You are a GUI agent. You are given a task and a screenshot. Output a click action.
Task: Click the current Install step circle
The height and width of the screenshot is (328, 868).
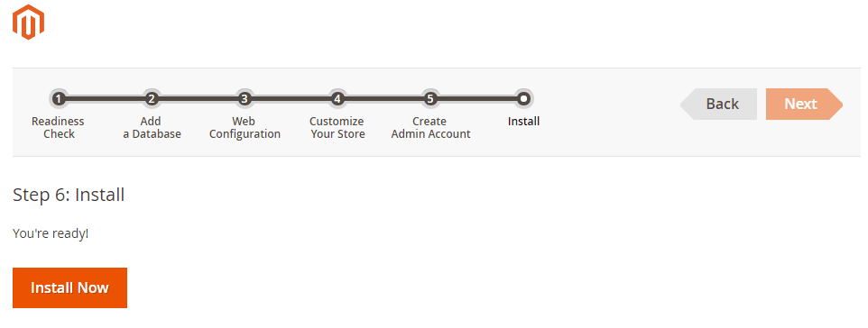pyautogui.click(x=523, y=99)
